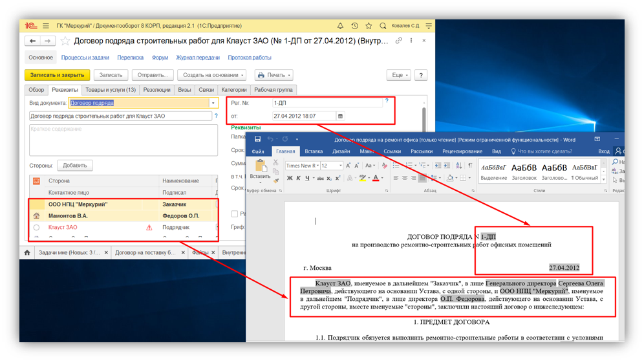Tick the checkbox below Срок field
644x361 pixels.
click(x=235, y=213)
